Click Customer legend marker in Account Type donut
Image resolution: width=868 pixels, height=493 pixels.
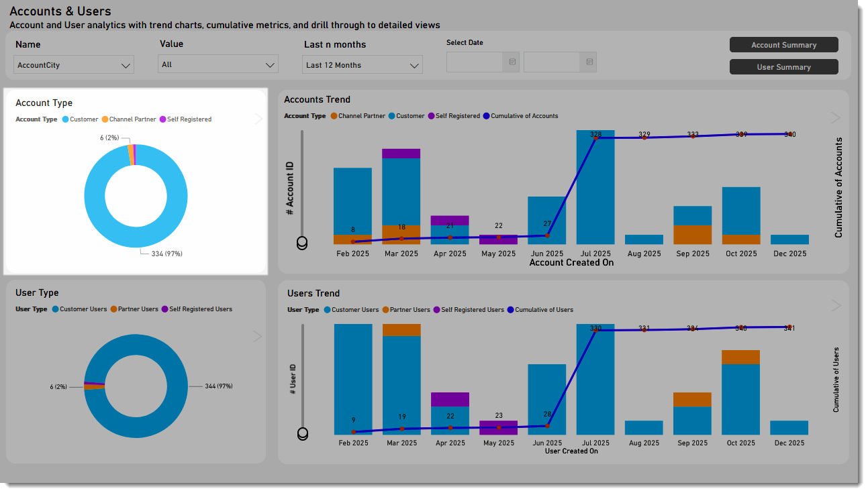point(66,119)
